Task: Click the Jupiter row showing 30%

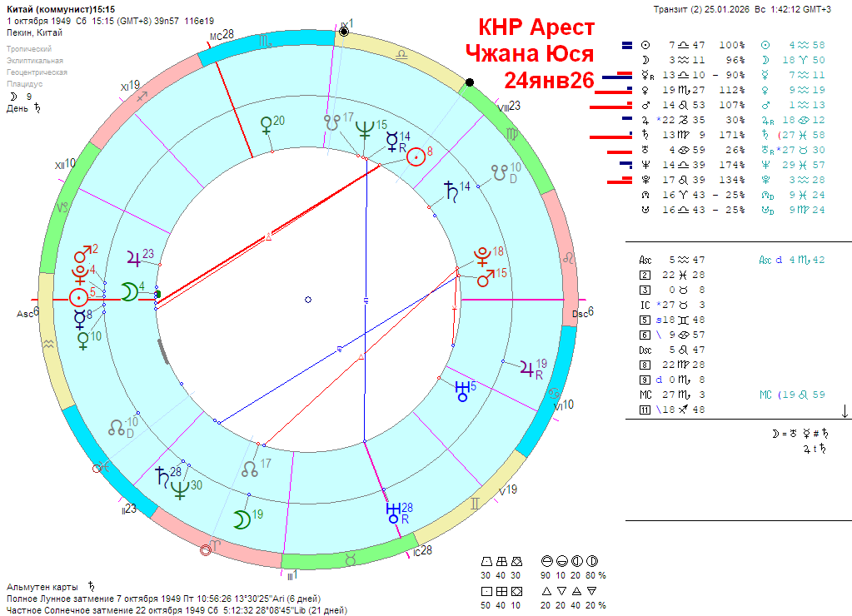Action: pos(693,120)
